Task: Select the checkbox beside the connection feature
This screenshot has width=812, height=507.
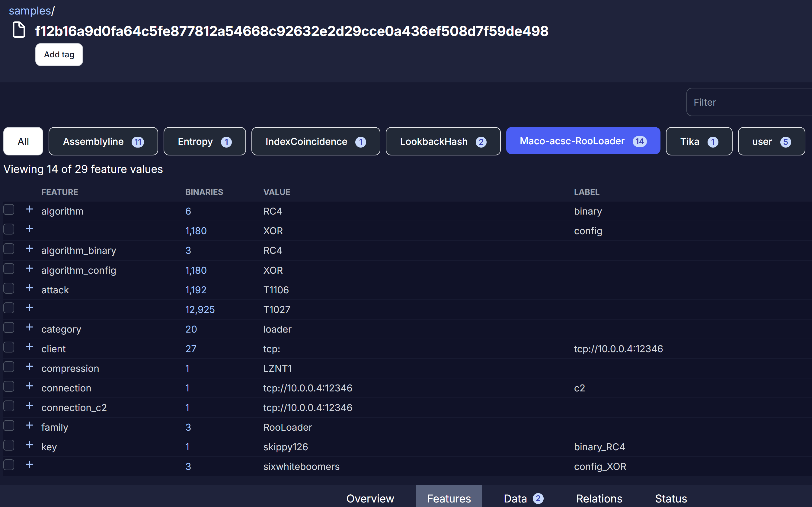Action: [x=9, y=386]
